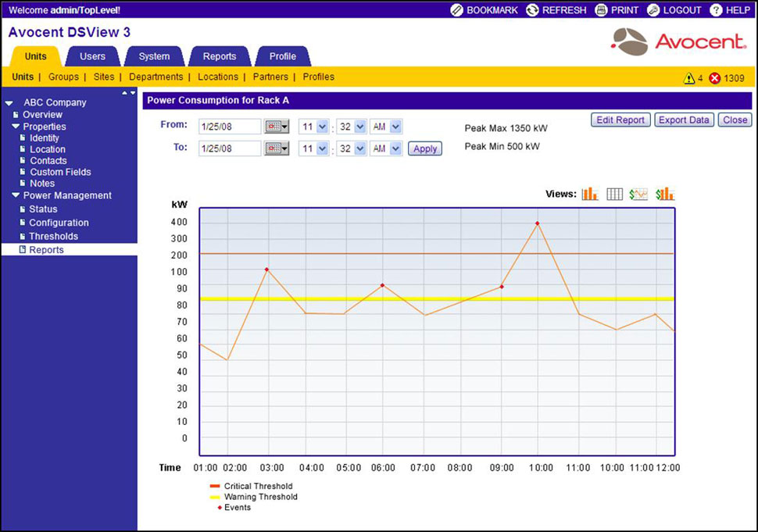Viewport: 758px width, 532px height.
Task: Select the cost bar chart view icon
Action: [665, 194]
